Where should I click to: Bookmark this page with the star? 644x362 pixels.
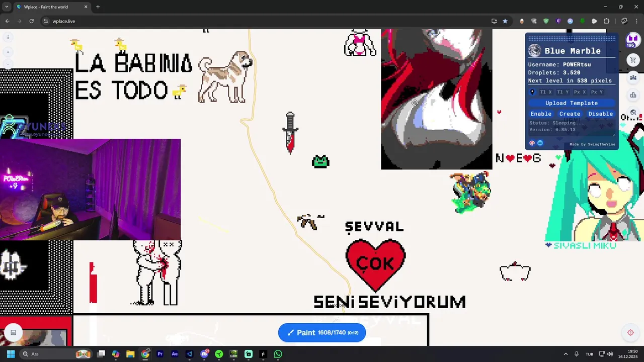pyautogui.click(x=505, y=21)
